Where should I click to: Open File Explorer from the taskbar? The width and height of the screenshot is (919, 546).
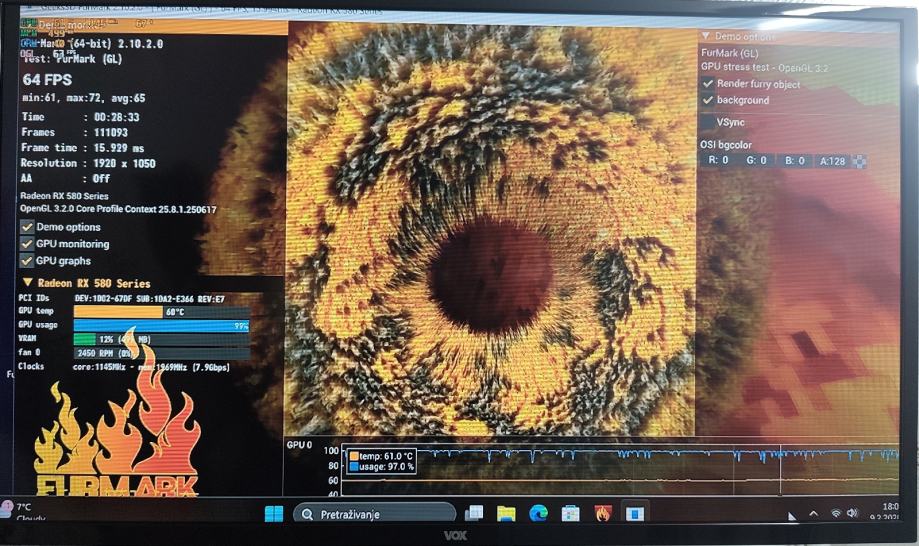click(x=506, y=514)
